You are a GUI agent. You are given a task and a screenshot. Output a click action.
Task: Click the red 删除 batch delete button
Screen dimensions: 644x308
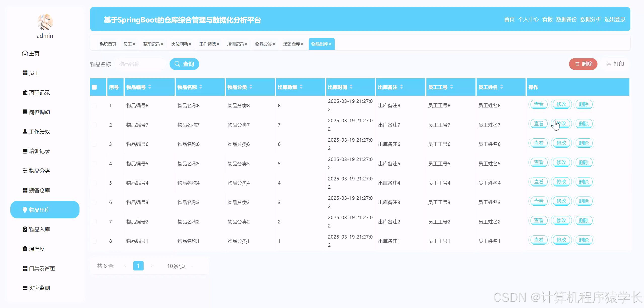(x=583, y=64)
